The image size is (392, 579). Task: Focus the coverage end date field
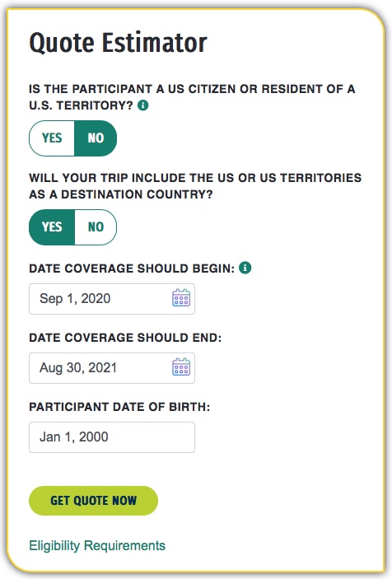coord(112,368)
